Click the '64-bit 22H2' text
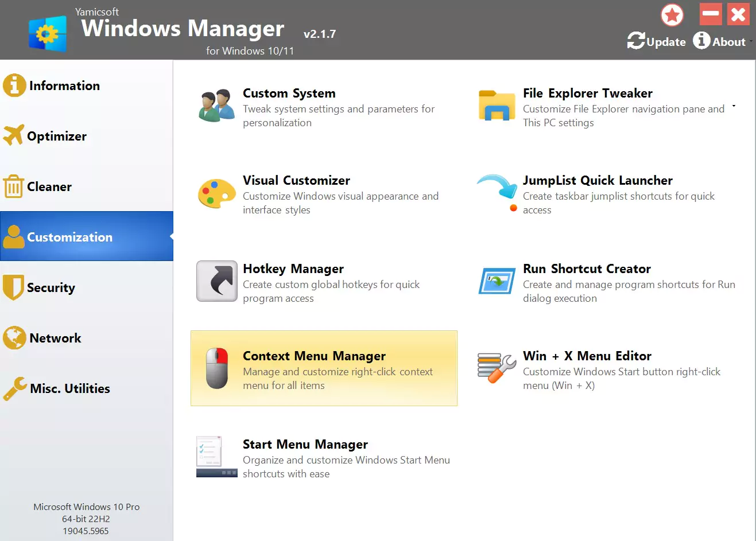 pyautogui.click(x=86, y=519)
